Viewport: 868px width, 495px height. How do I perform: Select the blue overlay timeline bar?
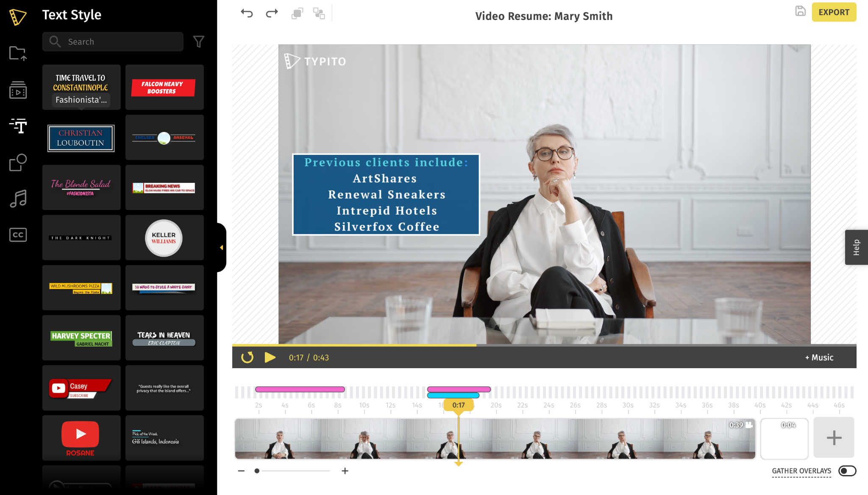(453, 396)
